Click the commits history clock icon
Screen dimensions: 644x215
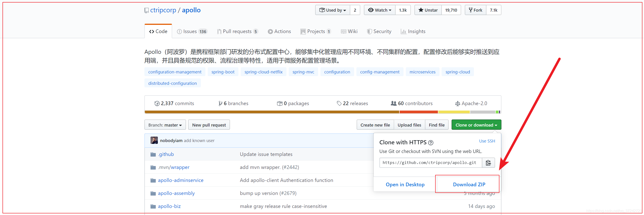click(x=157, y=103)
